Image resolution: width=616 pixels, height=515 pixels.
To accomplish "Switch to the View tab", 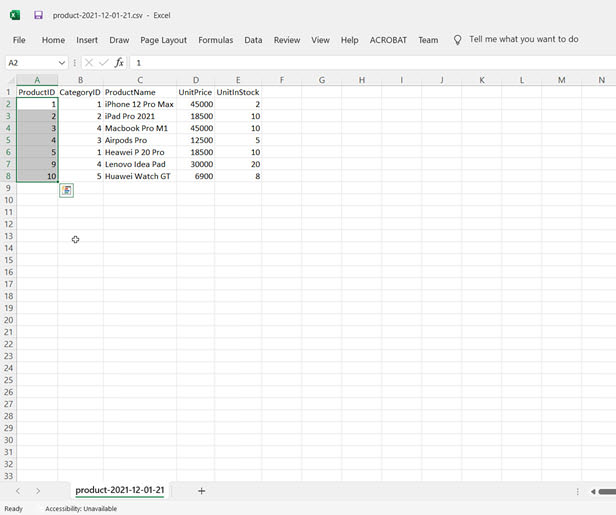I will coord(321,40).
